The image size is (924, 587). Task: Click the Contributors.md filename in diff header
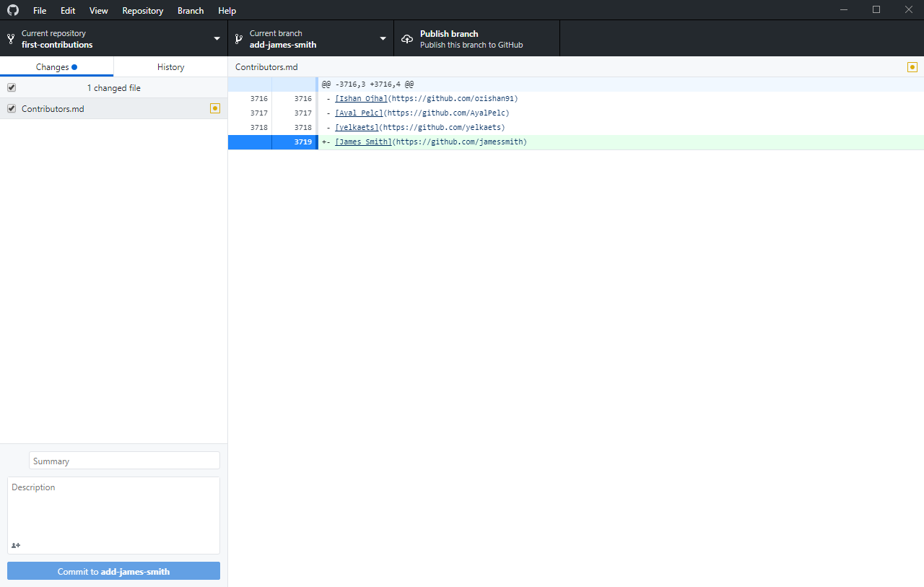click(266, 67)
